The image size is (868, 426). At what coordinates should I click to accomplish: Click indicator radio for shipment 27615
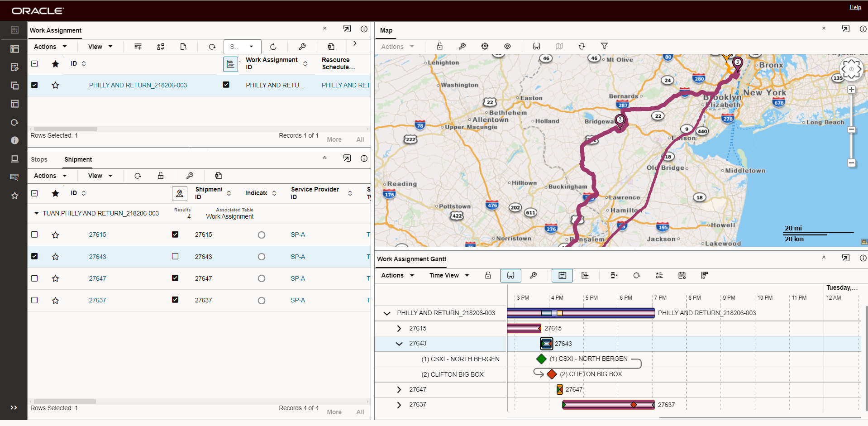click(262, 235)
